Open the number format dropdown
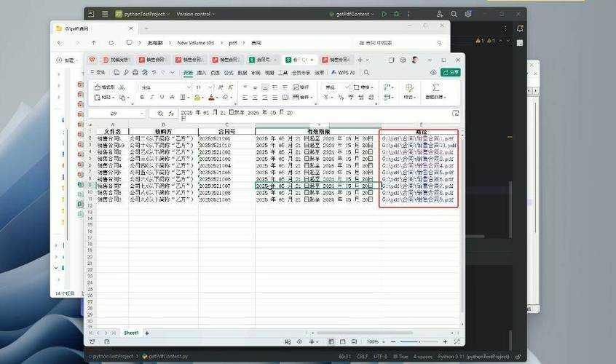The width and height of the screenshot is (616, 364). [336, 87]
